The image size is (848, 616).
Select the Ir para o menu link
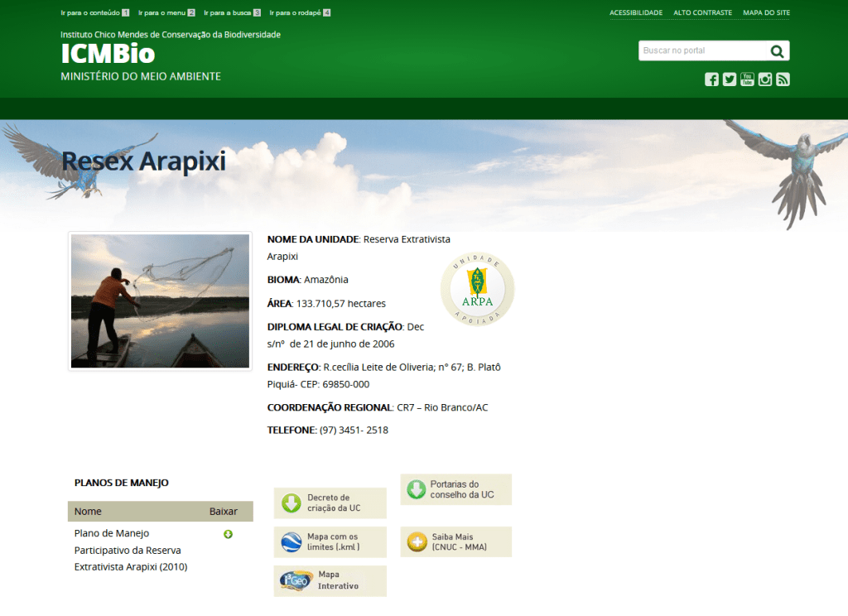click(x=166, y=13)
